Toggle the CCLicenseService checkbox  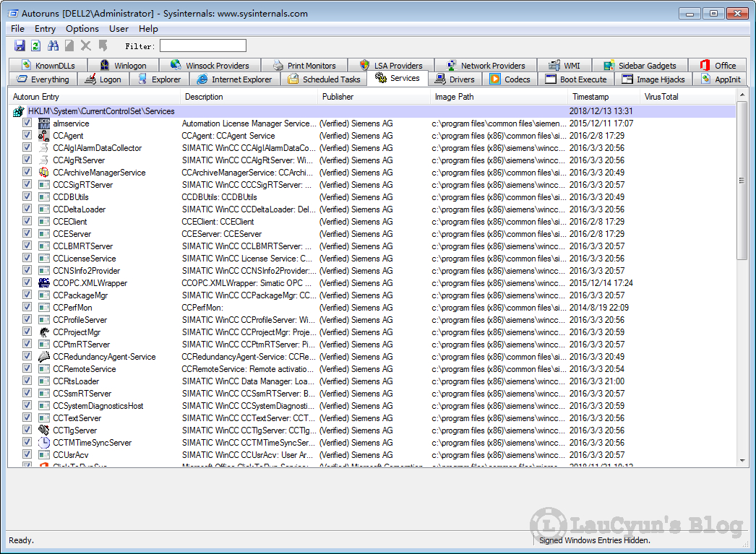pos(27,258)
